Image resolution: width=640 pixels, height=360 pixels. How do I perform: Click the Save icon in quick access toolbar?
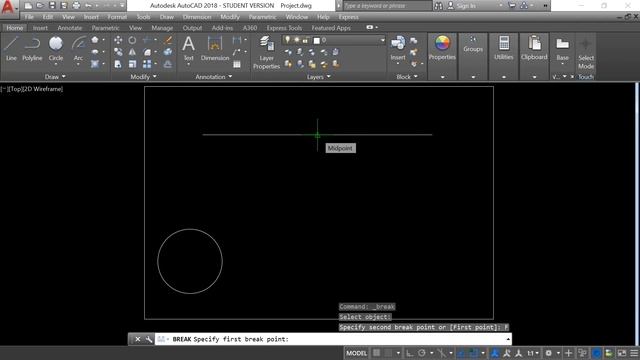click(x=52, y=5)
